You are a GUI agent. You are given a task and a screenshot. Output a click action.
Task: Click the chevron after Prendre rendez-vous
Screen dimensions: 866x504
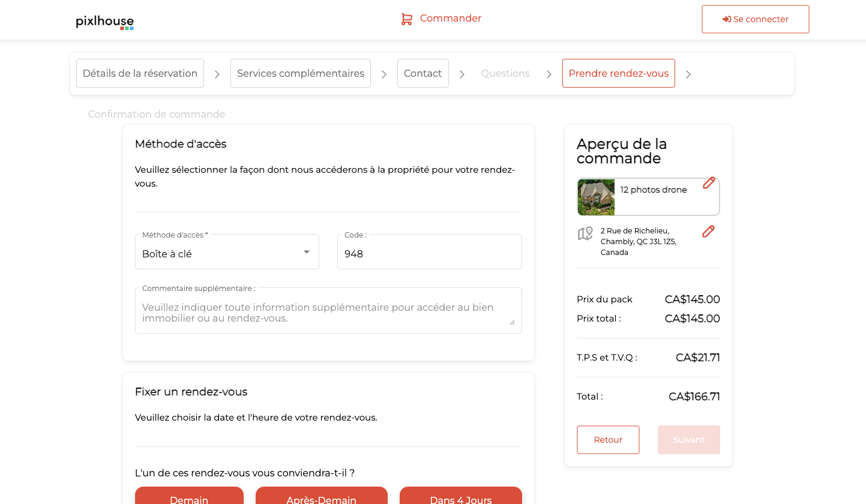(x=688, y=74)
